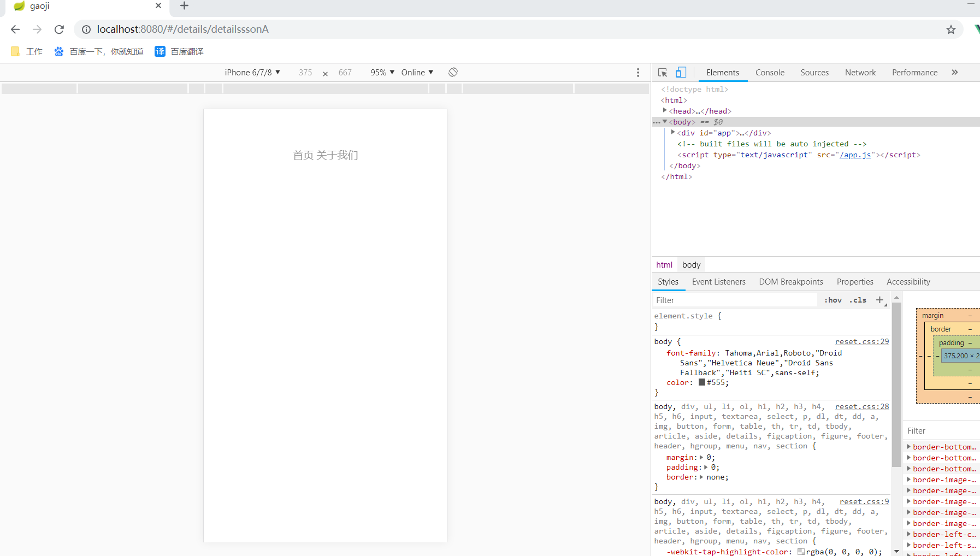The image size is (980, 556).
Task: Go back to previous page
Action: pos(15,29)
